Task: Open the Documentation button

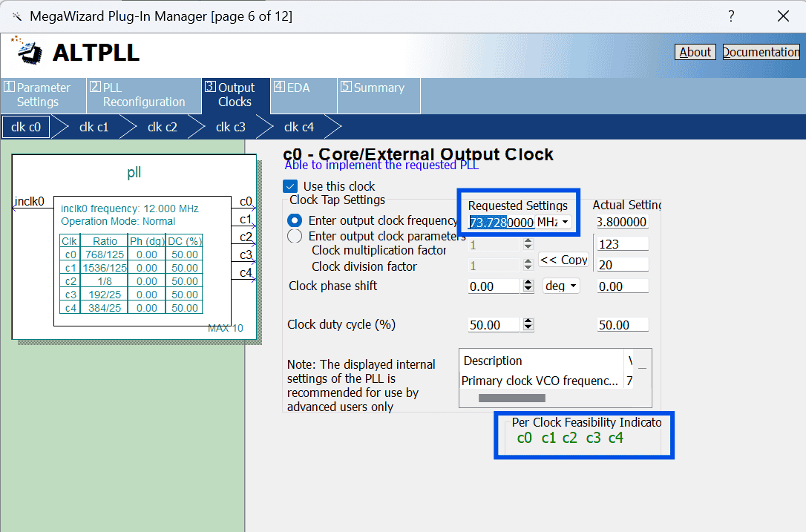Action: pos(761,52)
